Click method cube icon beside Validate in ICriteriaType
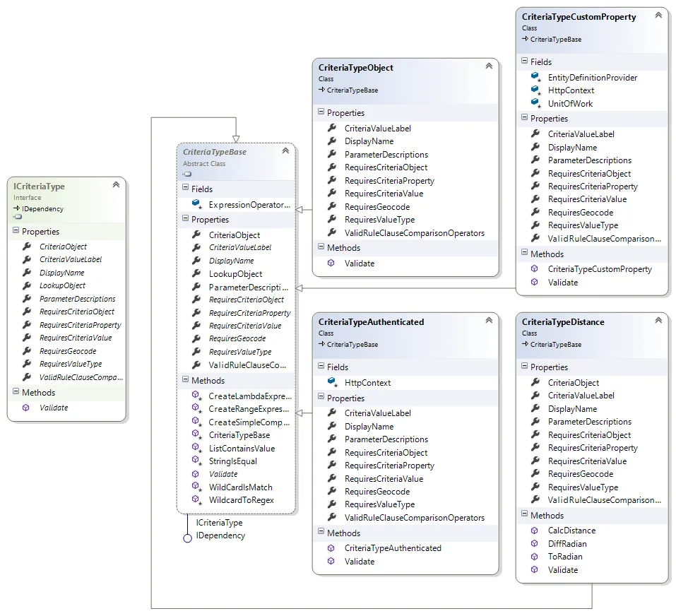676x616 pixels. tap(26, 408)
